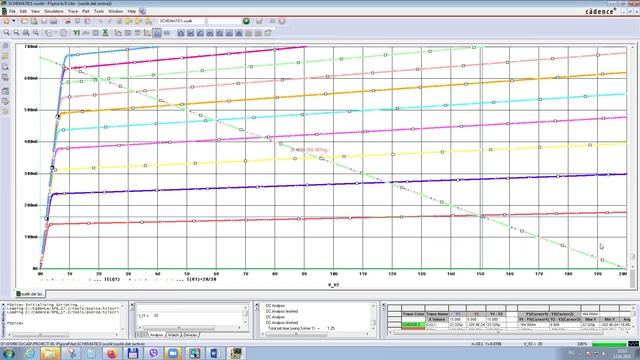The image size is (640, 360).
Task: Click the Evaluate Measurement icon
Action: tap(128, 33)
